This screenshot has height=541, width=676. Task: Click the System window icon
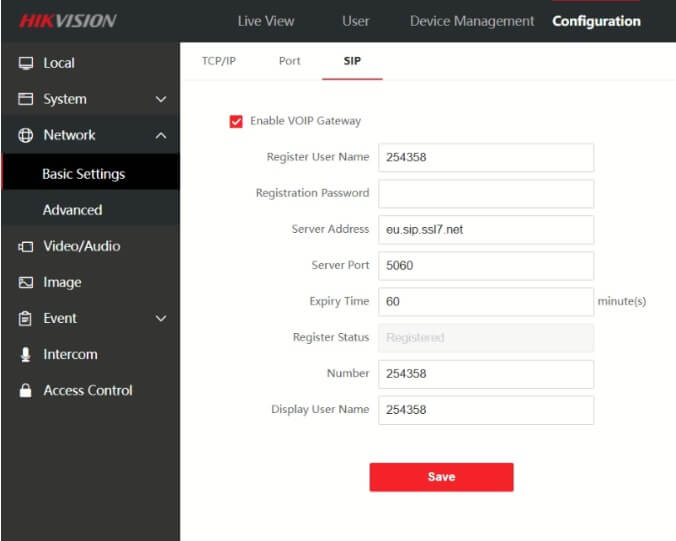pyautogui.click(x=26, y=99)
